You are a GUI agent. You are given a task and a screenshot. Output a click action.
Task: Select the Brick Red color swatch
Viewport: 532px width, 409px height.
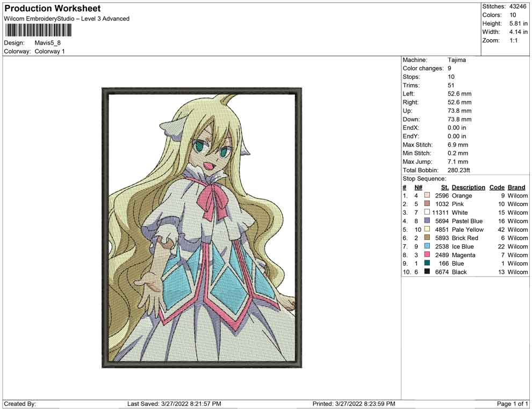[x=427, y=238]
